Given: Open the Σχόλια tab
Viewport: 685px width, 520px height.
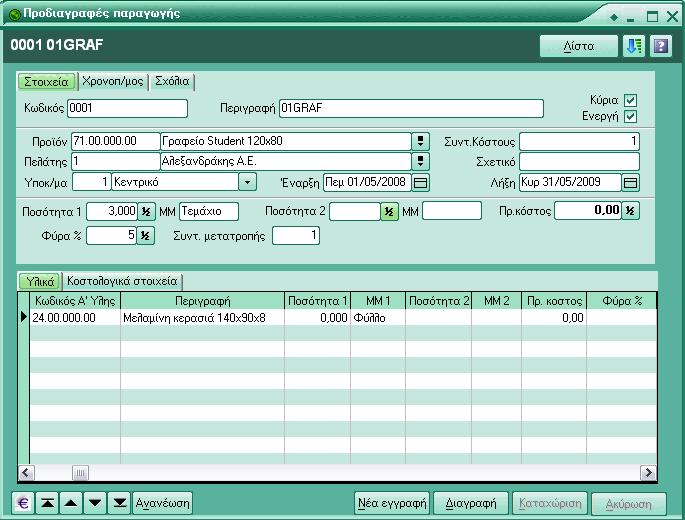Looking at the screenshot, I should click(172, 81).
